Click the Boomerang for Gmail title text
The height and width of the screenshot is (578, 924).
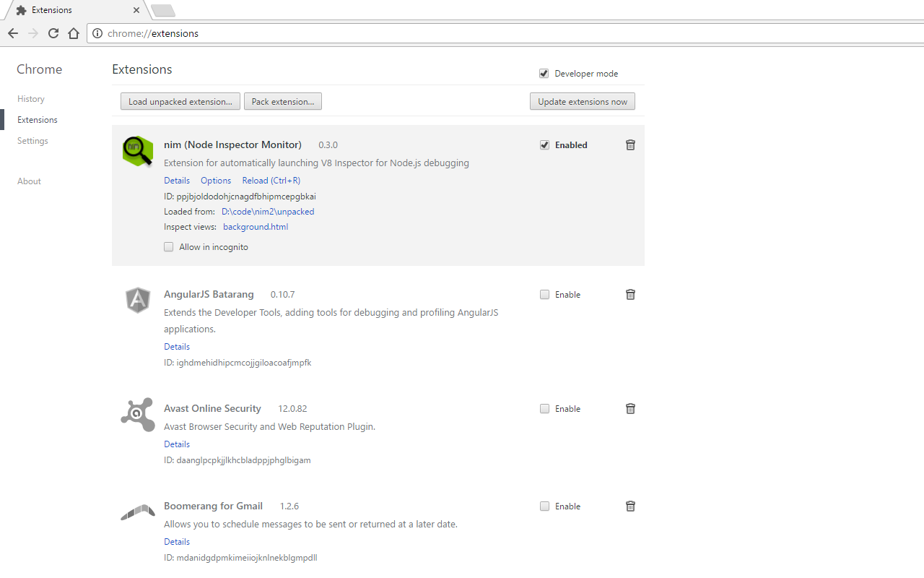[x=213, y=506]
